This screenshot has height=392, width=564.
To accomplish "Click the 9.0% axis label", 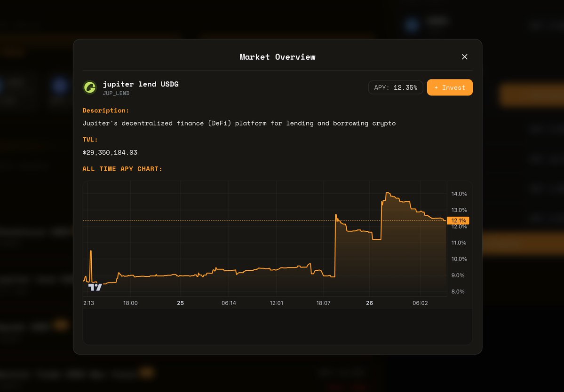I will click(458, 275).
